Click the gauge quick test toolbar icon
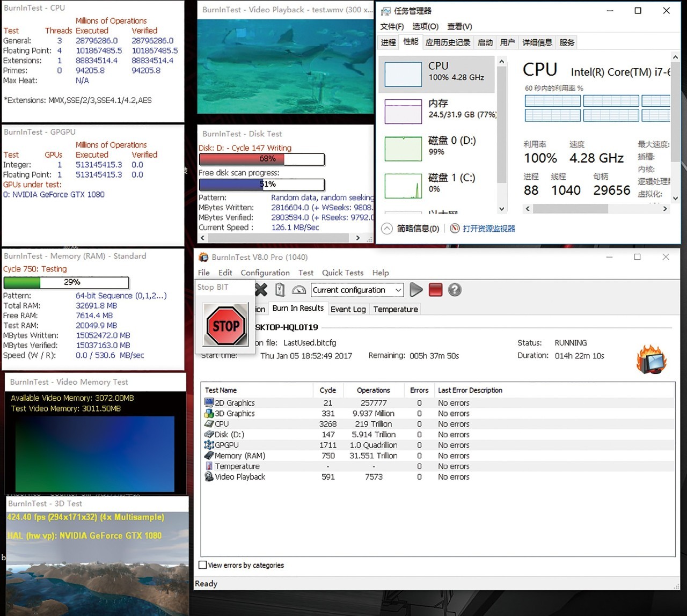This screenshot has height=616, width=687. coord(299,290)
